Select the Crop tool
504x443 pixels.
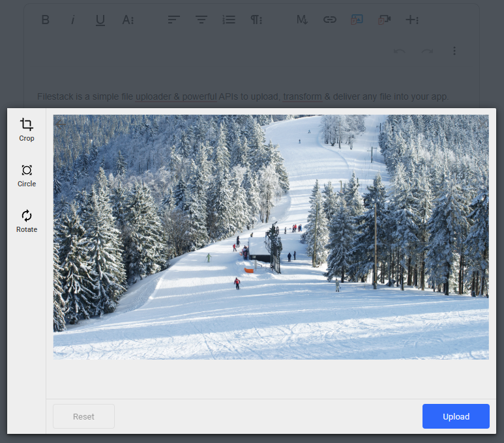click(26, 130)
